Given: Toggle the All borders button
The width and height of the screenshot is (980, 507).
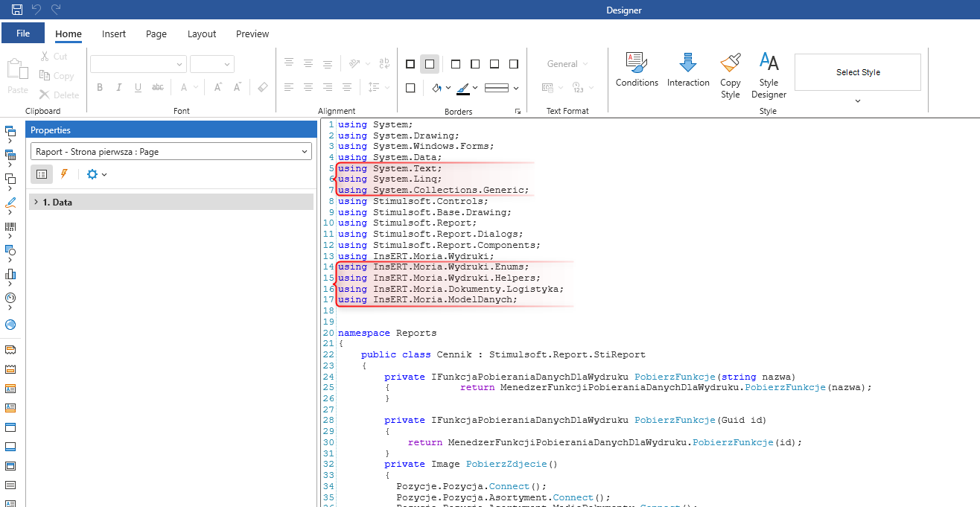Looking at the screenshot, I should (410, 64).
